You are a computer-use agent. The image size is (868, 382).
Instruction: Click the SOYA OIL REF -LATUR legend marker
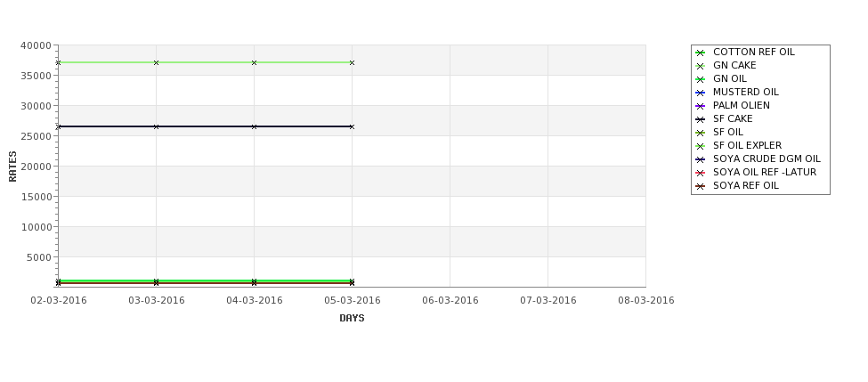click(700, 173)
